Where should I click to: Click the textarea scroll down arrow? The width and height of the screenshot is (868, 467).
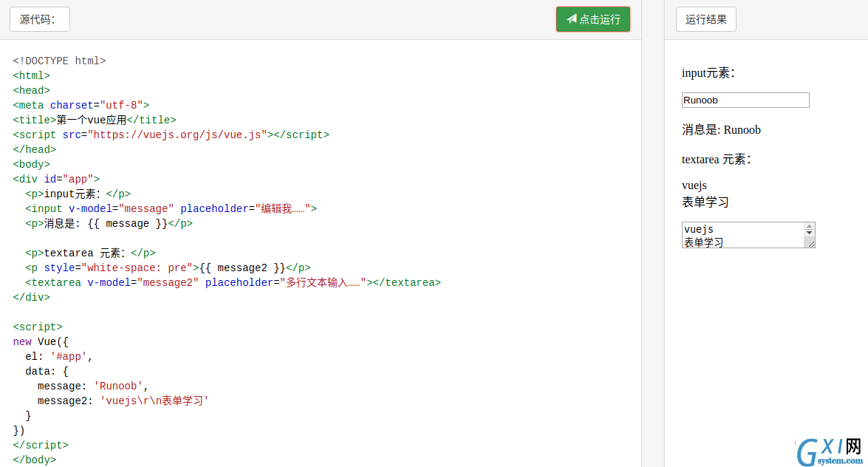point(810,233)
